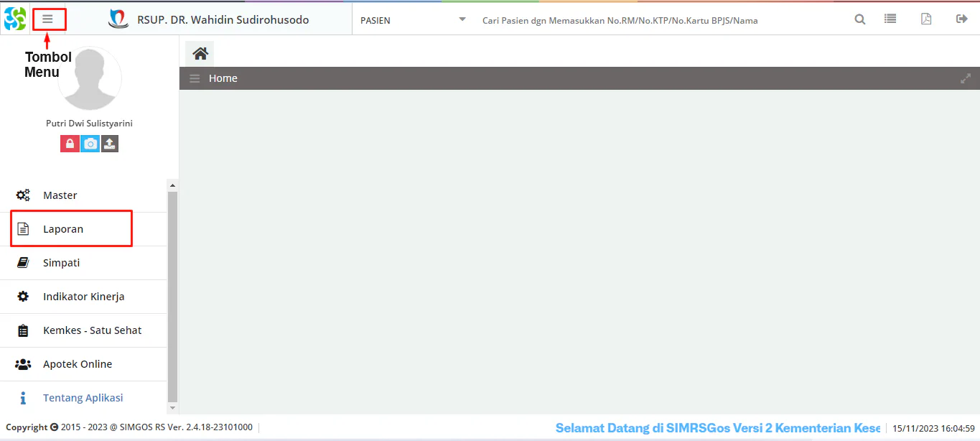The height and width of the screenshot is (441, 980).
Task: Click the Master gears icon
Action: tap(23, 195)
